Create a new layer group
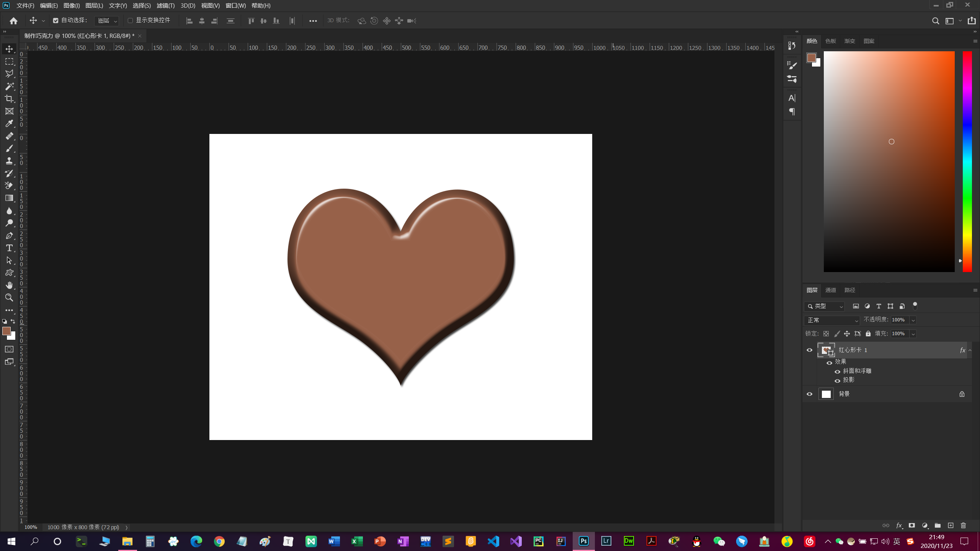The image size is (980, 551). pos(938,525)
